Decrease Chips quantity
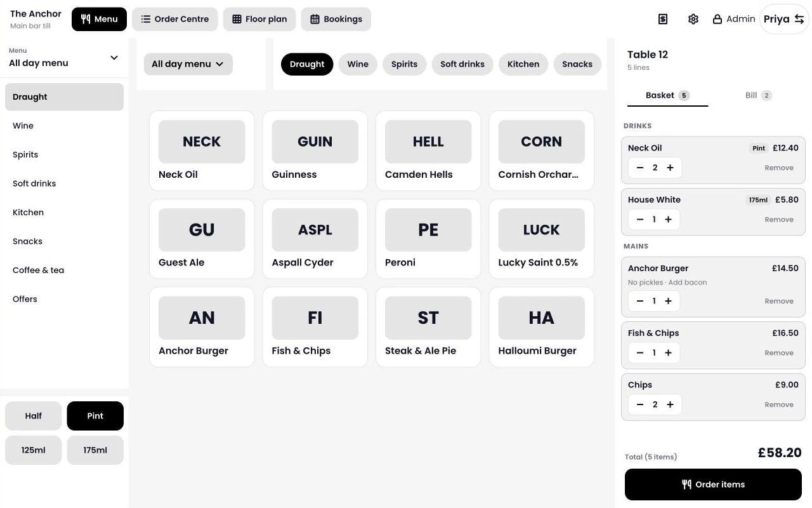The image size is (812, 508). [640, 404]
